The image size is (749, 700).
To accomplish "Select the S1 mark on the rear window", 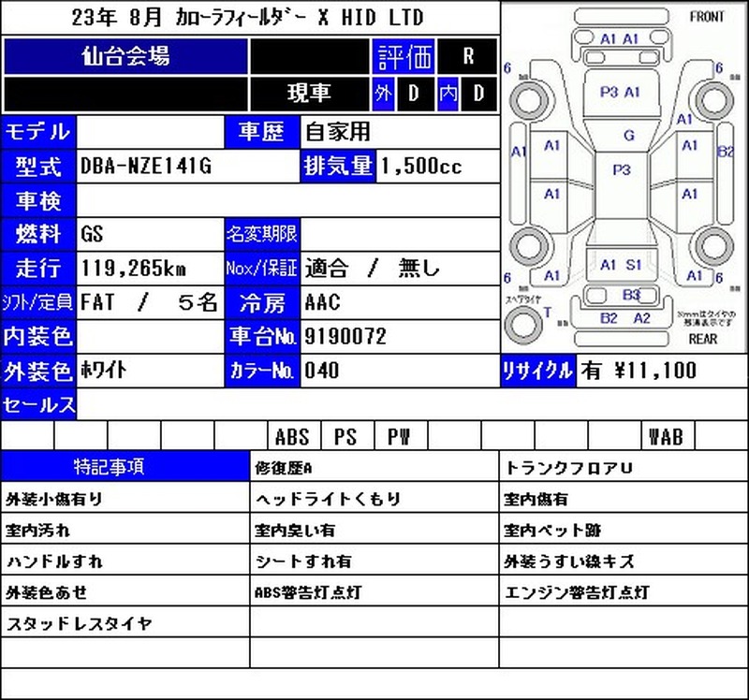I will click(x=634, y=265).
